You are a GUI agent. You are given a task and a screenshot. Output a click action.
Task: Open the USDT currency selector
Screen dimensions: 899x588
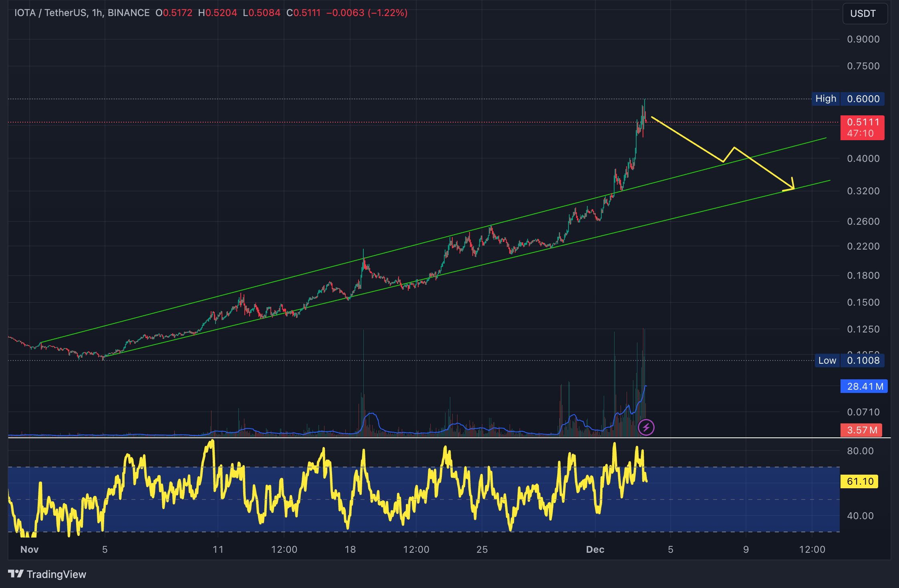[x=865, y=14]
